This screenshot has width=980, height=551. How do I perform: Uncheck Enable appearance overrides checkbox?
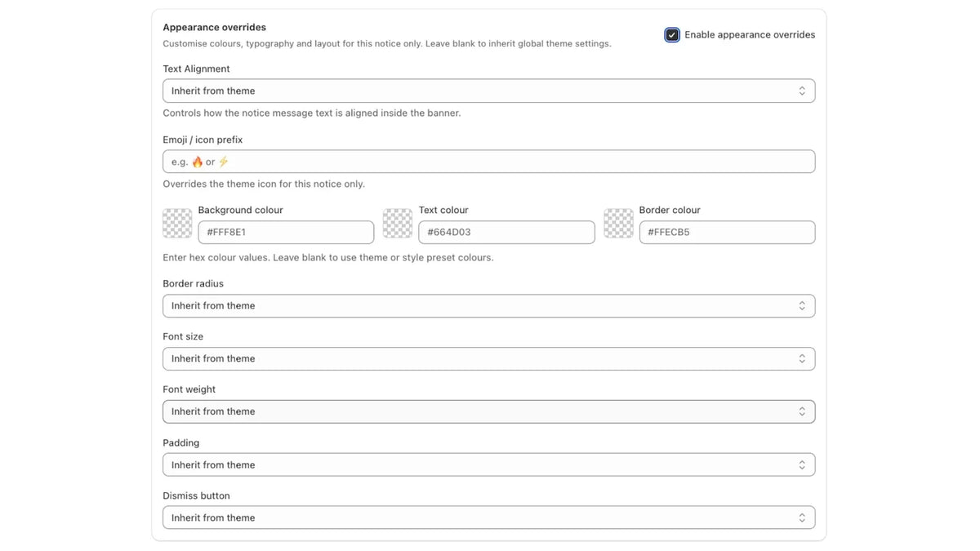[x=672, y=34]
